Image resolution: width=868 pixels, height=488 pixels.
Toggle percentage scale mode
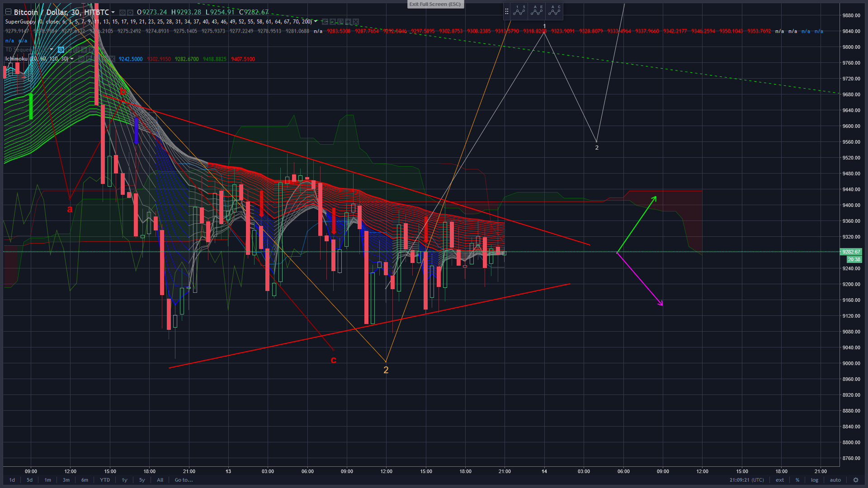coord(797,480)
